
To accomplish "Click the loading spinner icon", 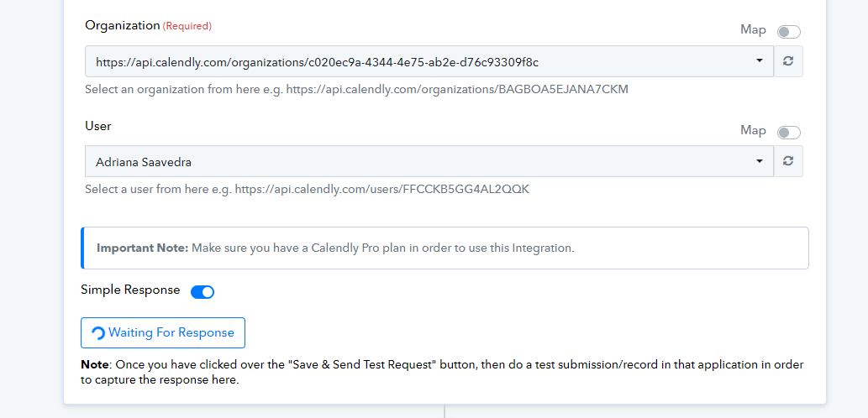I will pos(98,333).
